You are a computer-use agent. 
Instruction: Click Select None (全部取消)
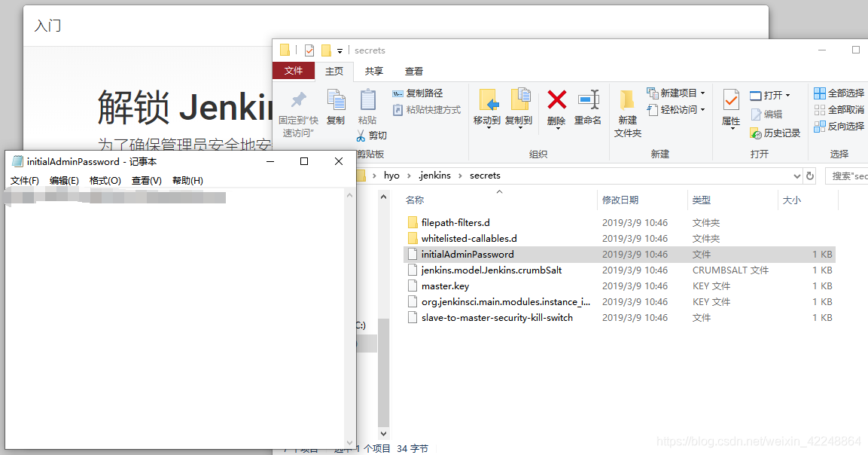(x=839, y=110)
